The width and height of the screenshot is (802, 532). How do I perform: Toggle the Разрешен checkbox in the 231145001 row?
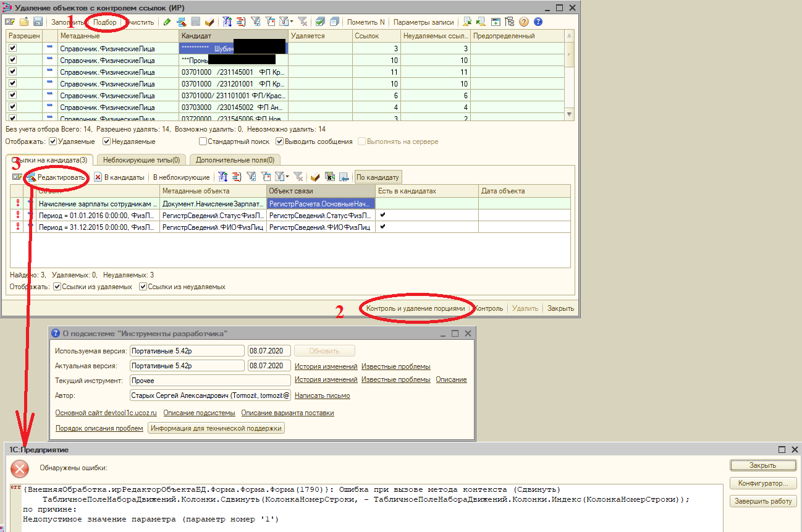coord(12,72)
